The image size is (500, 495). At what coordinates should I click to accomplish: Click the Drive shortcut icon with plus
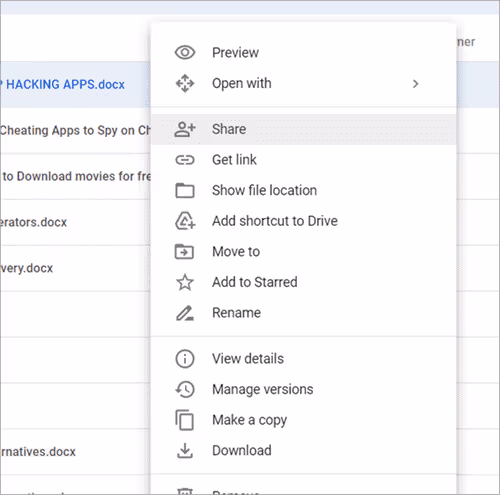tap(185, 221)
